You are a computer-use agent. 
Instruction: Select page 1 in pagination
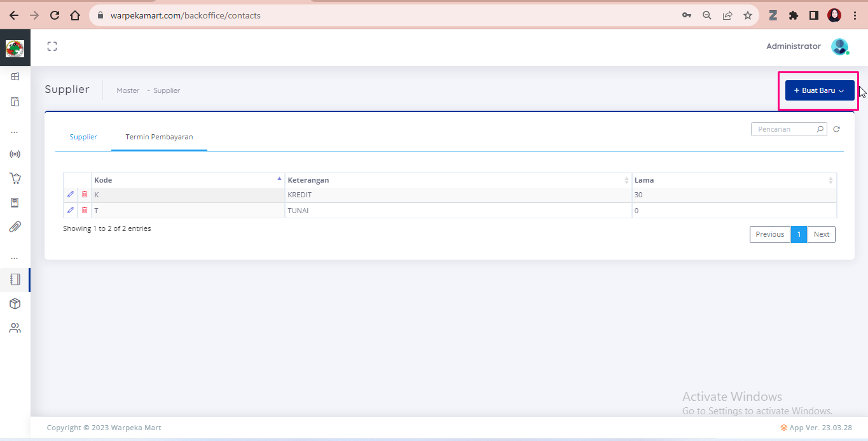799,234
